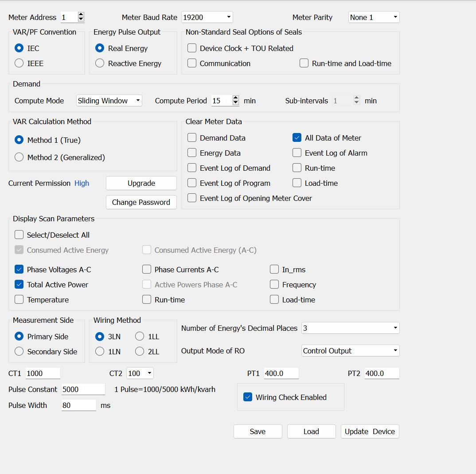Click the PT2 input field
The image size is (476, 474).
382,373
